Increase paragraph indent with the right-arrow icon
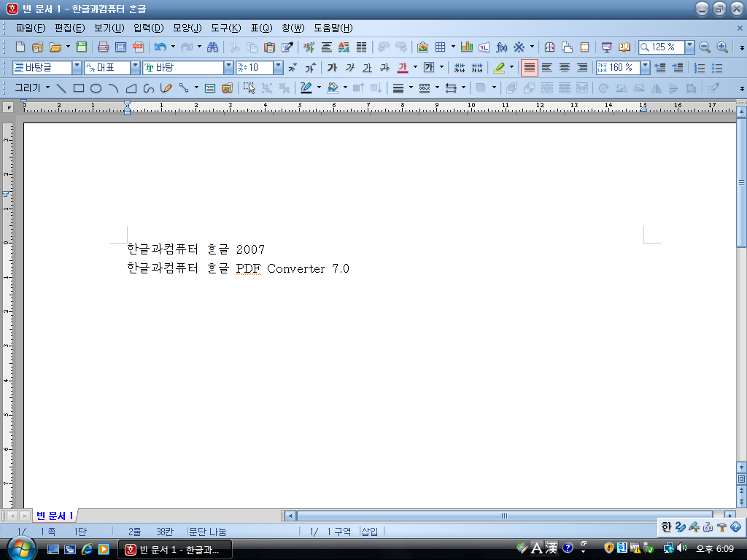This screenshot has height=560, width=747. pyautogui.click(x=678, y=68)
